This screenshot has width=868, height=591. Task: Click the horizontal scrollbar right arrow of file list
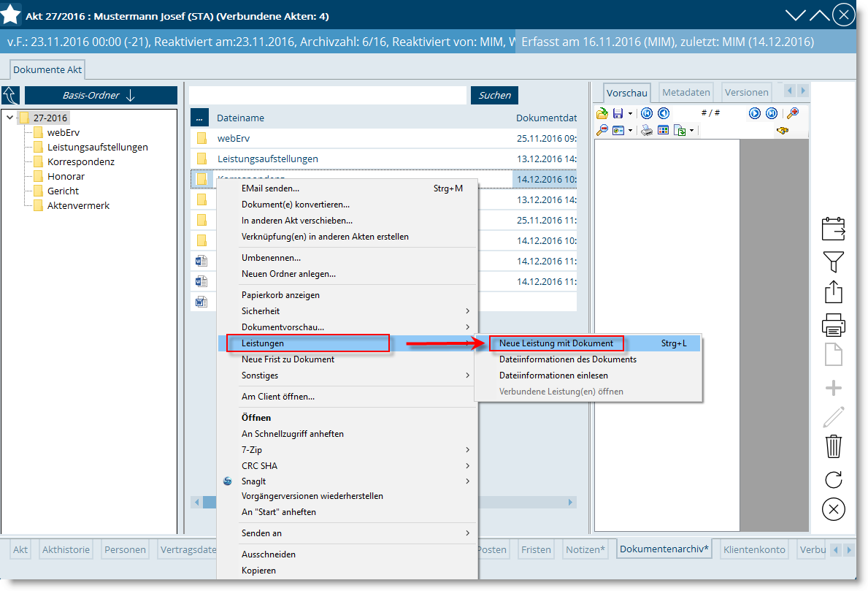[x=571, y=503]
